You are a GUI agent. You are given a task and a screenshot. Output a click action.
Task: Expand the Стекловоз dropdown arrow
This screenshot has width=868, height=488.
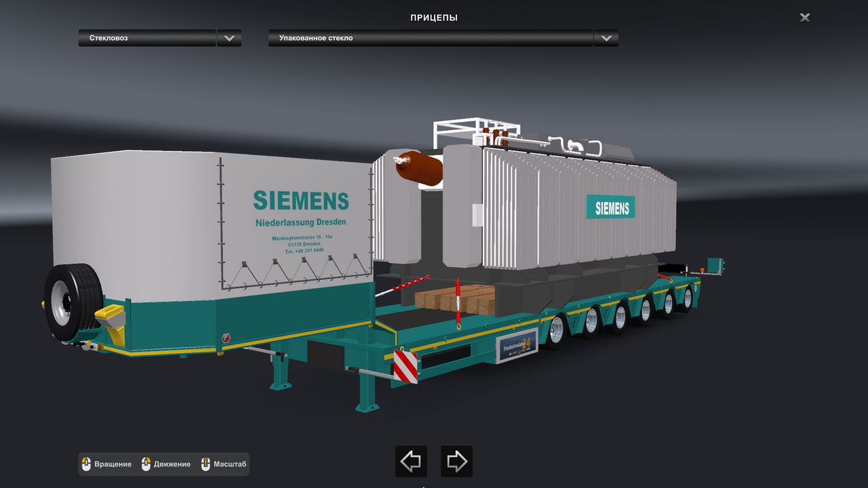[229, 38]
